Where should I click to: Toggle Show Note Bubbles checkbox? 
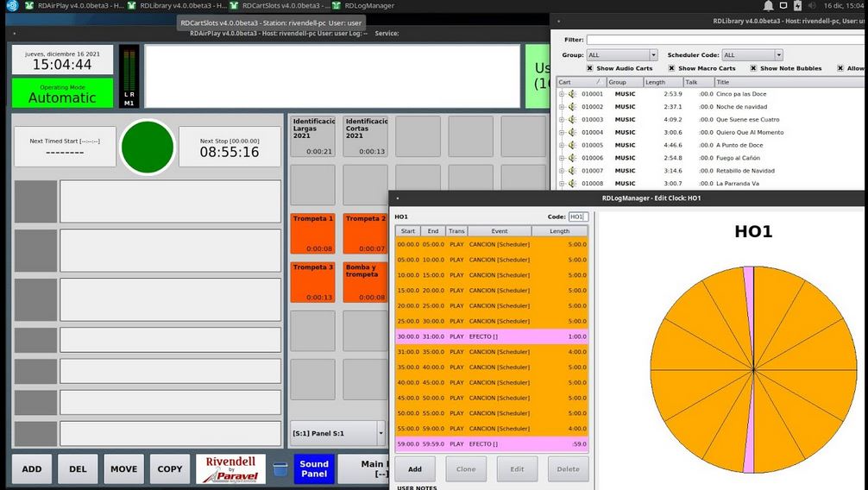point(753,68)
